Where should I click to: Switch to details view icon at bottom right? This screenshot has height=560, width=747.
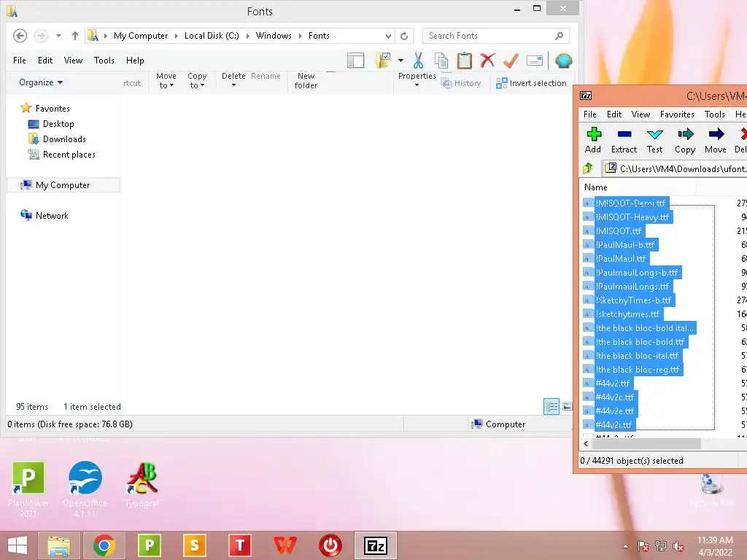[x=551, y=407]
